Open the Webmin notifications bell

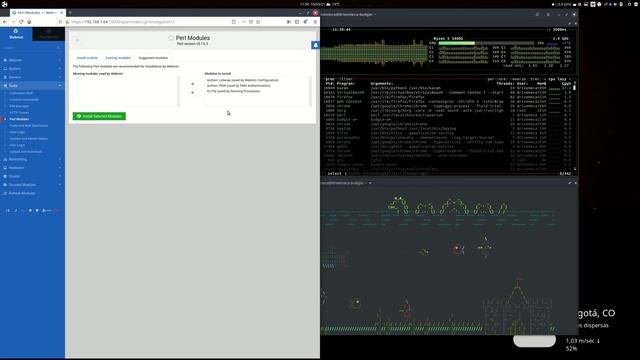(315, 45)
